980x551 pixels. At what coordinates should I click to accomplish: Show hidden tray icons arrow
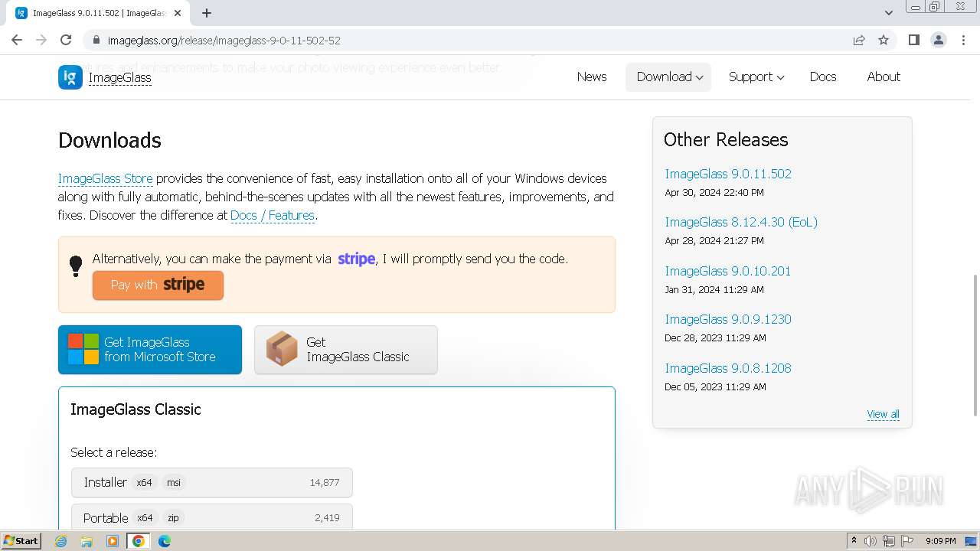854,541
